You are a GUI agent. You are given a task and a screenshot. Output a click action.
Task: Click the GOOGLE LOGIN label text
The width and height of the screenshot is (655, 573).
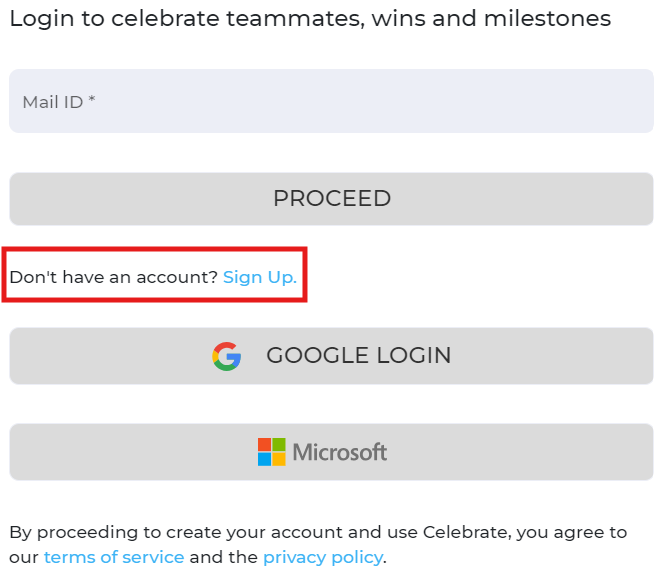coord(359,355)
